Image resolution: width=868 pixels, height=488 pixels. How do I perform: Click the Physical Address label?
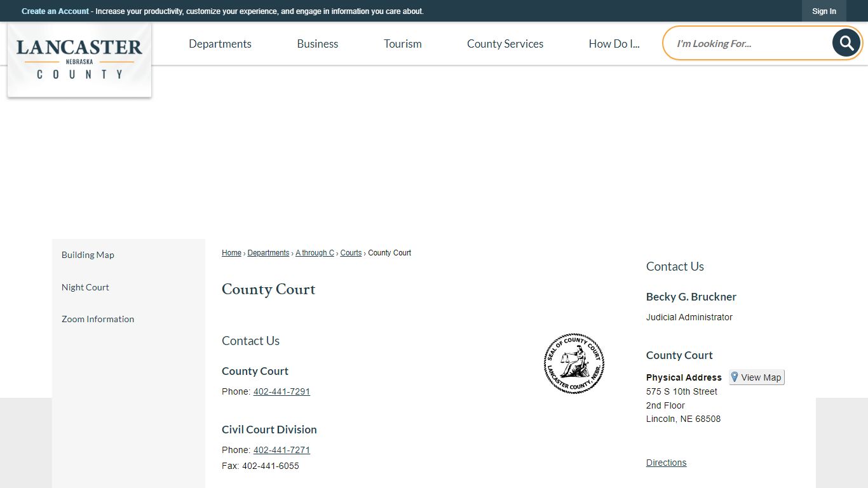coord(684,377)
